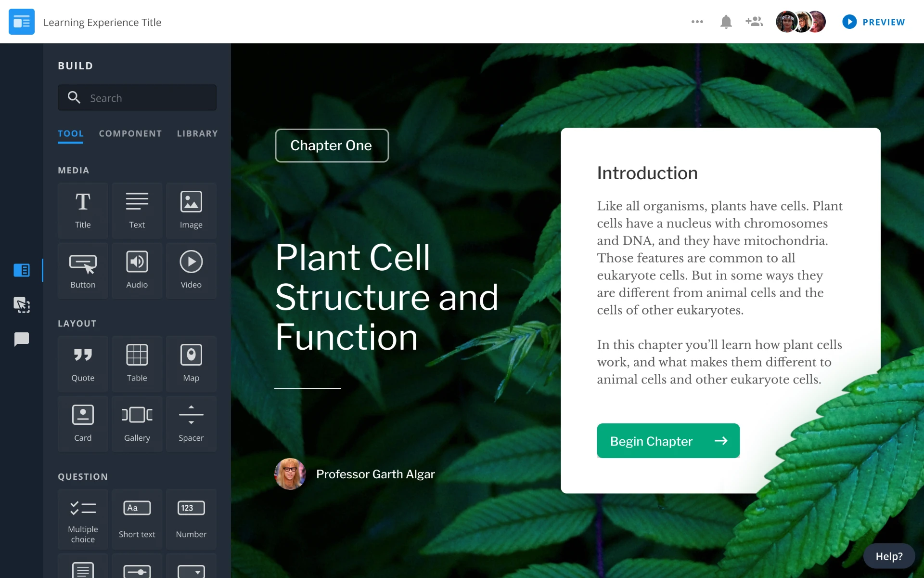924x578 pixels.
Task: Click Professor Garth Algar's avatar
Action: pyautogui.click(x=290, y=474)
